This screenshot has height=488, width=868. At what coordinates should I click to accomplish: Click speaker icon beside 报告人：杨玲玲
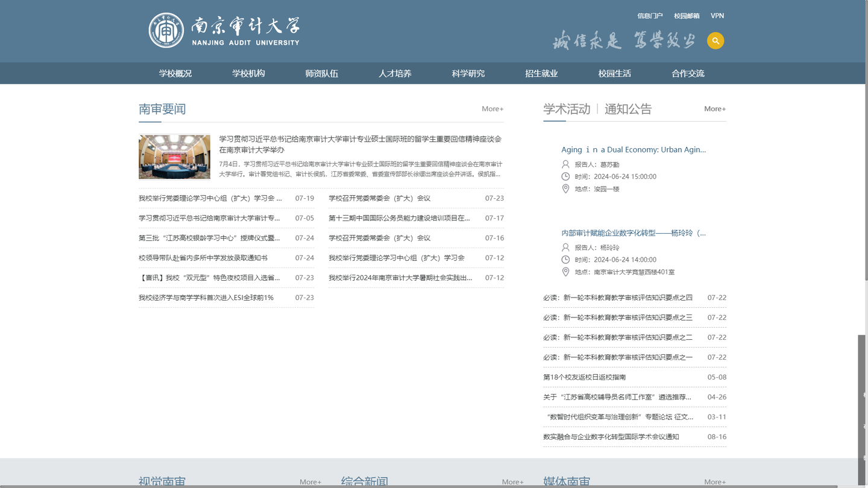pyautogui.click(x=565, y=247)
